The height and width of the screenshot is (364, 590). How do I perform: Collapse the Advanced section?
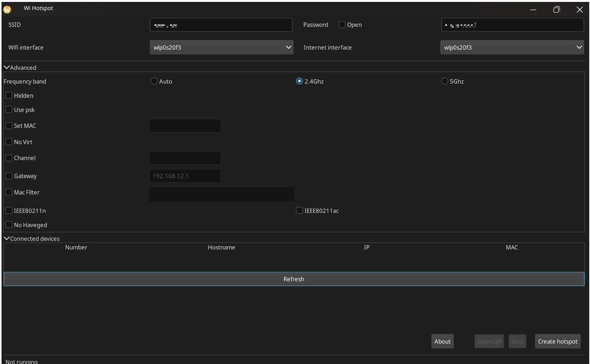[x=7, y=67]
